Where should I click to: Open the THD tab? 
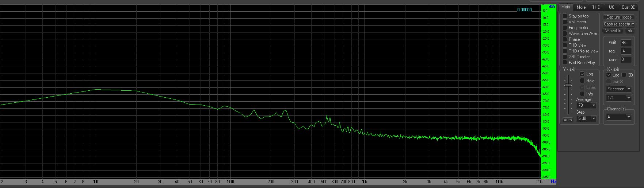click(x=596, y=7)
